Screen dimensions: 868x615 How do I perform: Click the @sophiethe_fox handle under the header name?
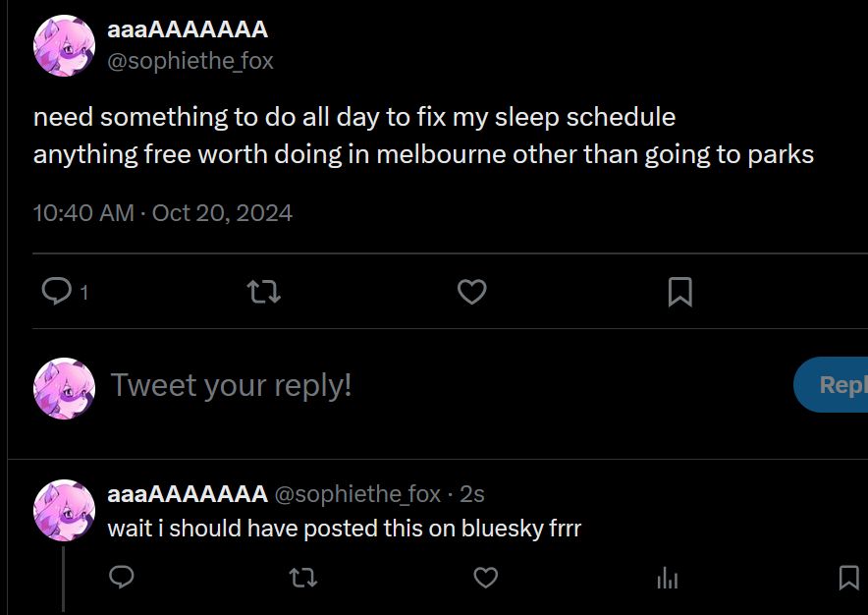tap(190, 61)
